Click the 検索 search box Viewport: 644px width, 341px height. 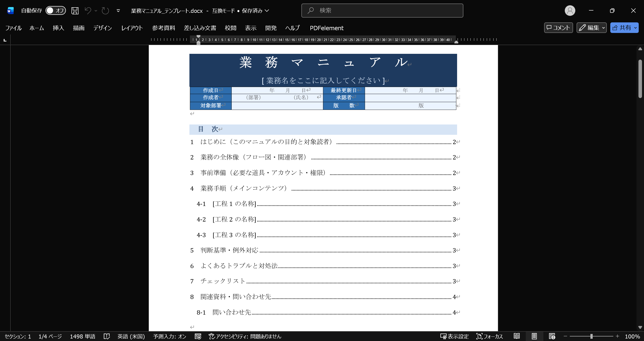tap(382, 11)
